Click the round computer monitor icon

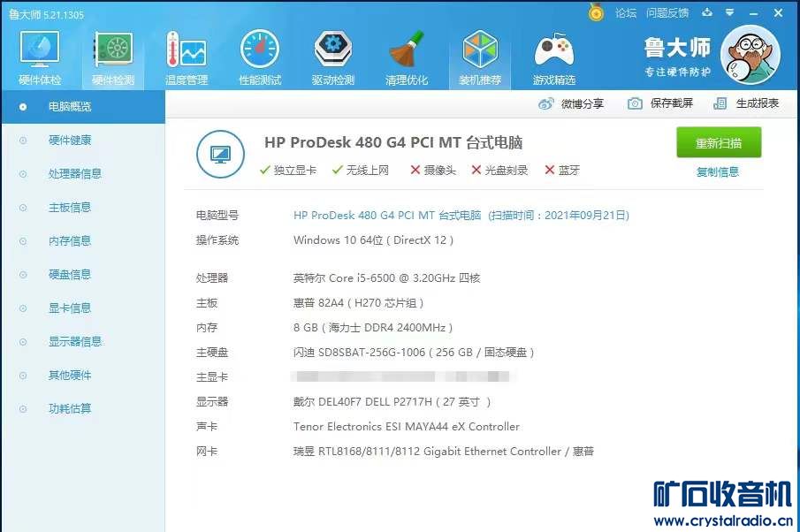(x=220, y=154)
